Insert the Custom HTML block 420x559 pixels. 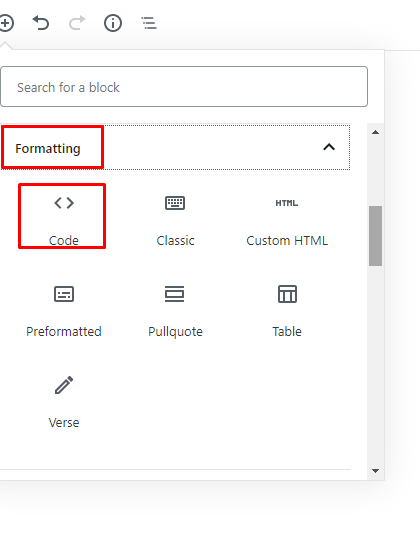tap(287, 218)
